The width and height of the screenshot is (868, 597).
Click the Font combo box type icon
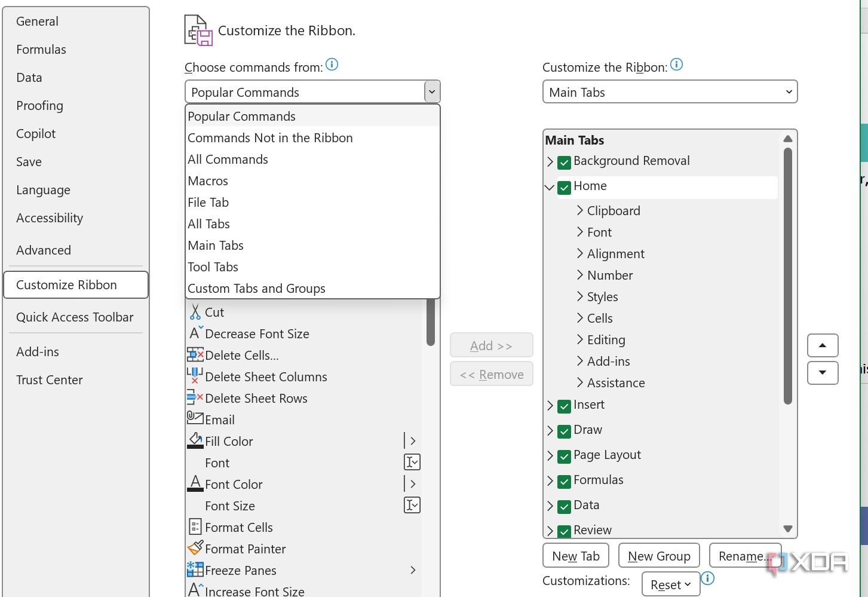412,462
